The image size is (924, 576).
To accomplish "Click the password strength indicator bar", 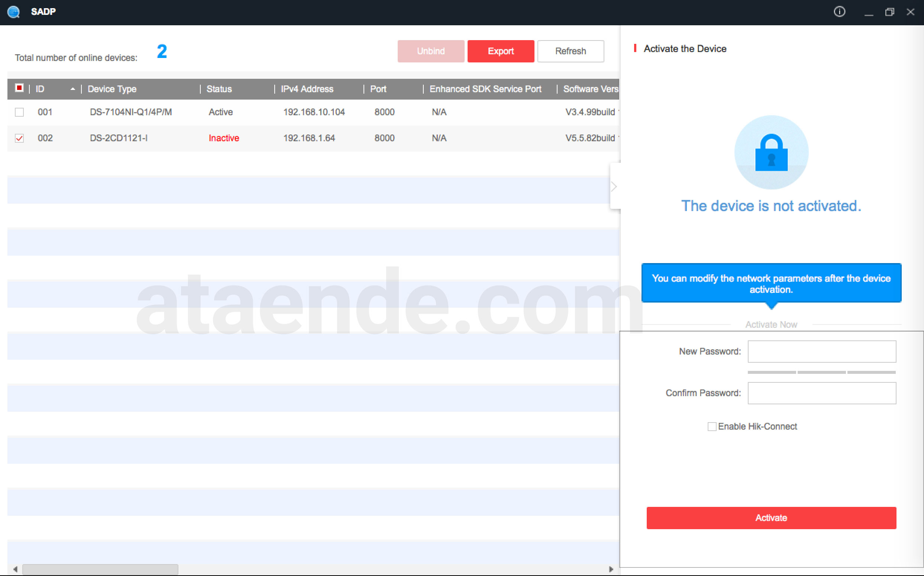I will click(822, 372).
